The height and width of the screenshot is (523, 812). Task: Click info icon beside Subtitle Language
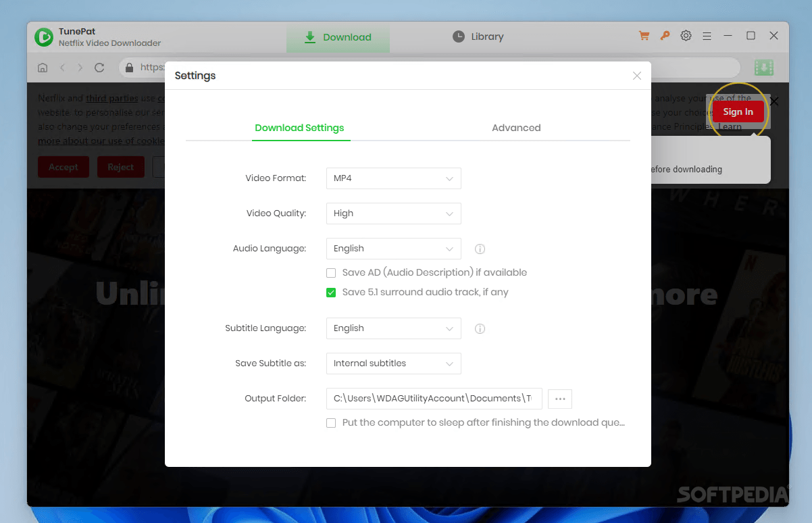coord(480,329)
